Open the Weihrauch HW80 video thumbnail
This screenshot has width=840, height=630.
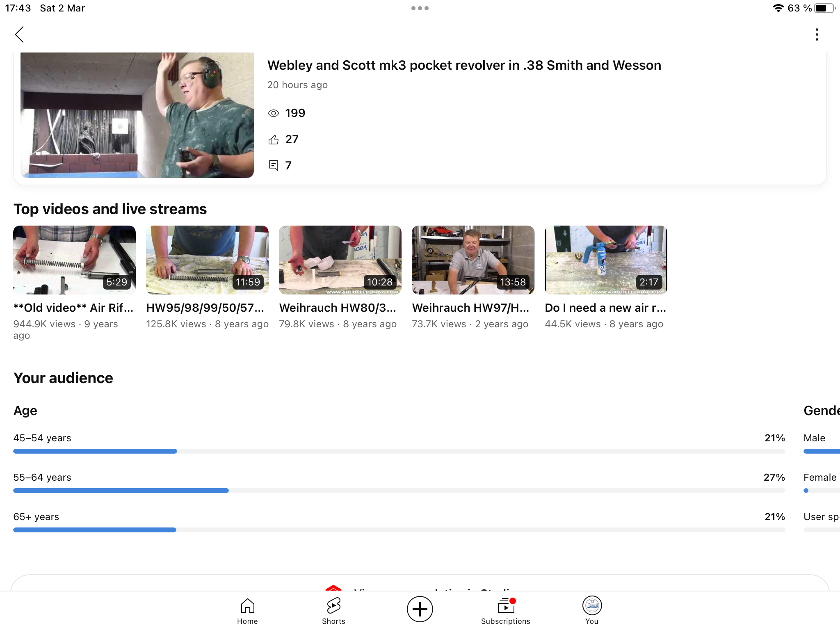tap(340, 260)
